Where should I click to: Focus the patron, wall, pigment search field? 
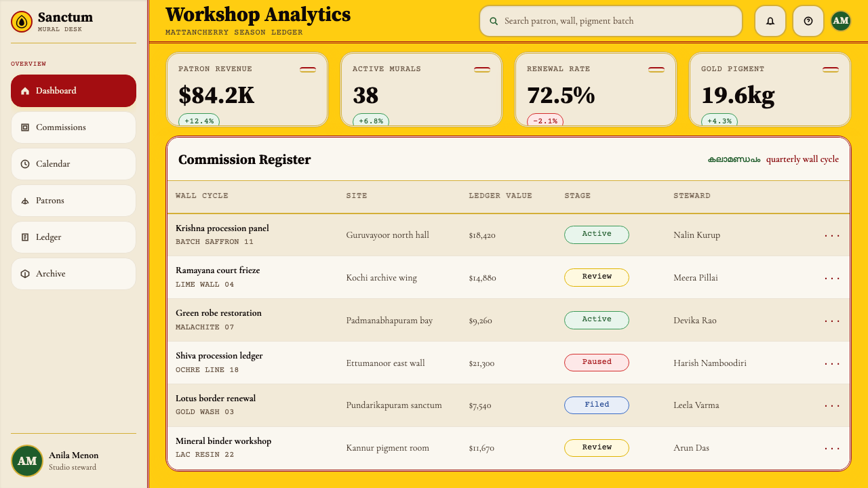[x=611, y=21]
